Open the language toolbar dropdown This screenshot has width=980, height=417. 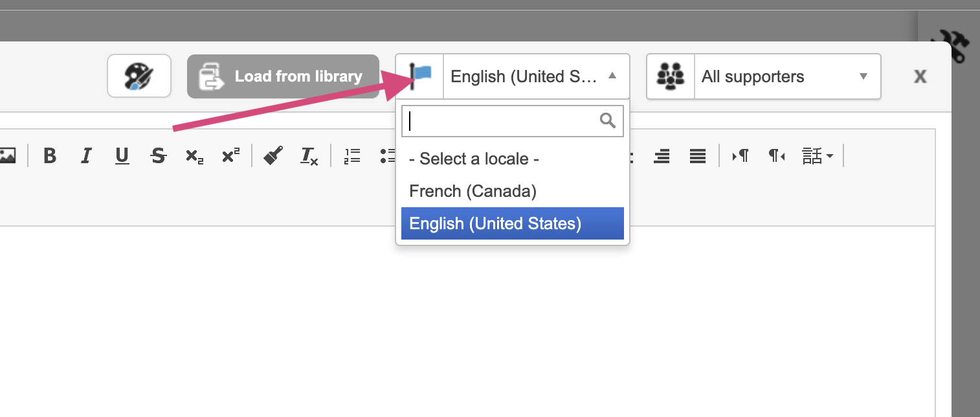(x=818, y=156)
